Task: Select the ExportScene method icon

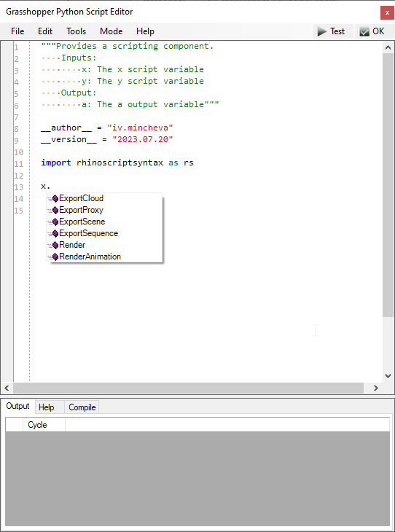Action: pos(53,222)
